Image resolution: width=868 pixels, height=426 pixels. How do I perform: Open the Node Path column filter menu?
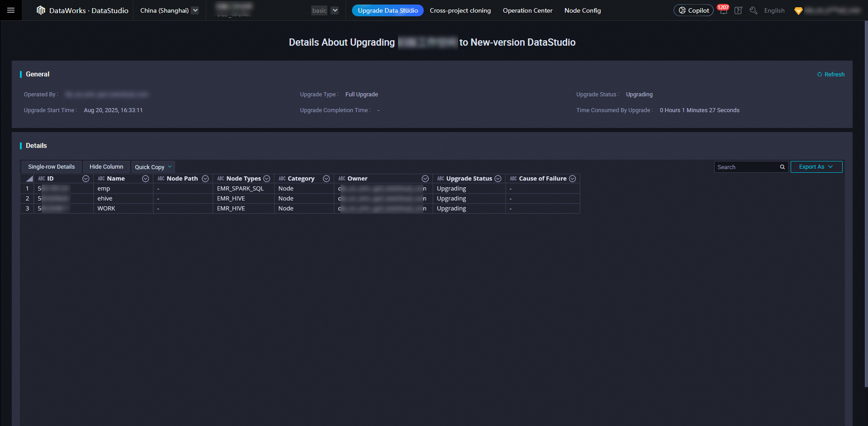[x=205, y=179]
